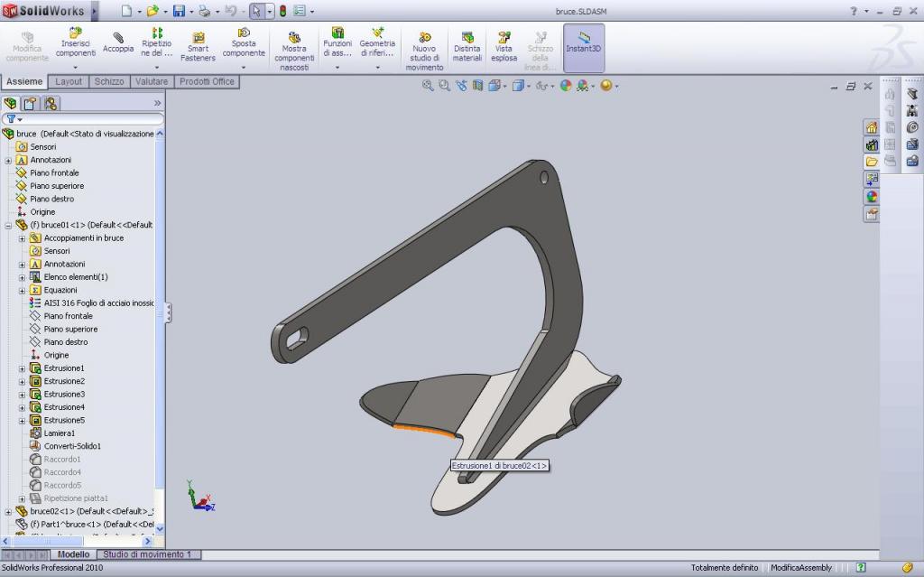
Task: Select the Modello bottom tab
Action: (x=74, y=554)
